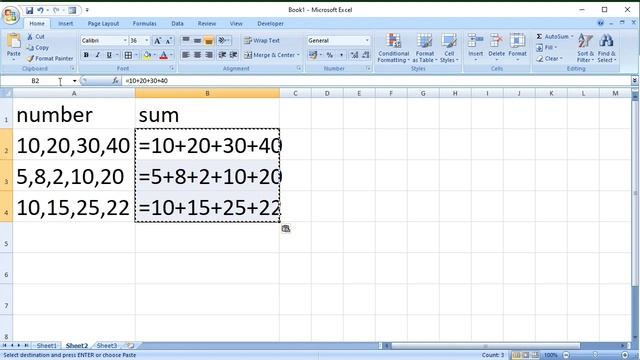Open Find & Select
This screenshot has width=640, height=360.
click(607, 48)
